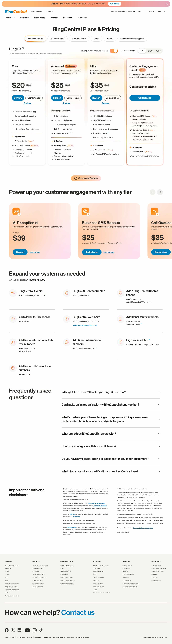The height and width of the screenshot is (644, 172).
Task: Switch to the Contact Center tab
Action: click(x=79, y=38)
